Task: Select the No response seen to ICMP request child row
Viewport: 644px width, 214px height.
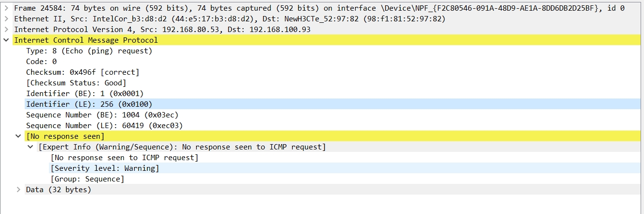Action: pos(125,158)
